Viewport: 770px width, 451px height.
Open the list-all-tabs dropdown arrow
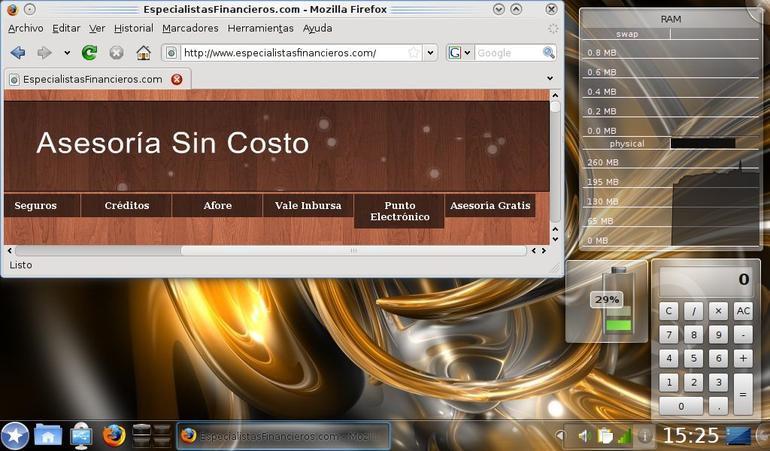tap(550, 78)
